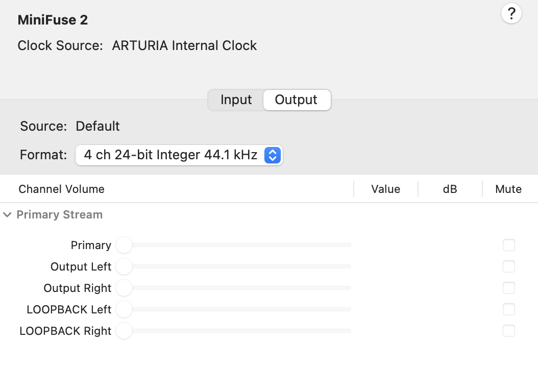
Task: Collapse the Primary Stream disclosure chevron
Action: coord(7,215)
